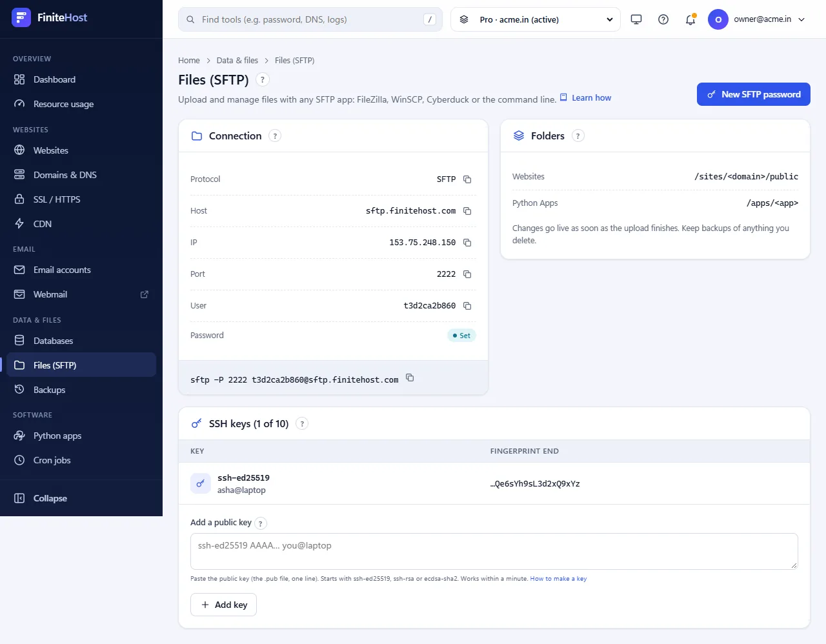The height and width of the screenshot is (644, 826).
Task: Open the help circle icon in header
Action: coord(663,19)
